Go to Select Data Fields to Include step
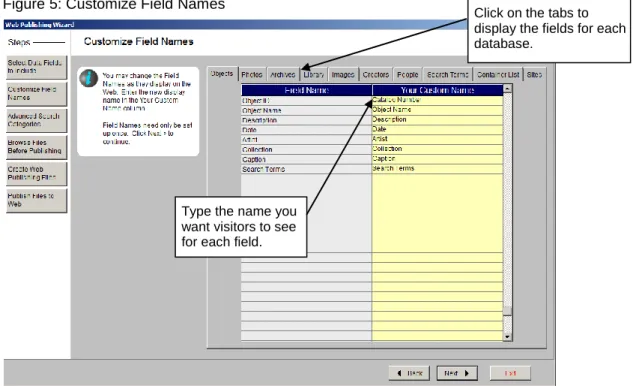 (x=36, y=67)
